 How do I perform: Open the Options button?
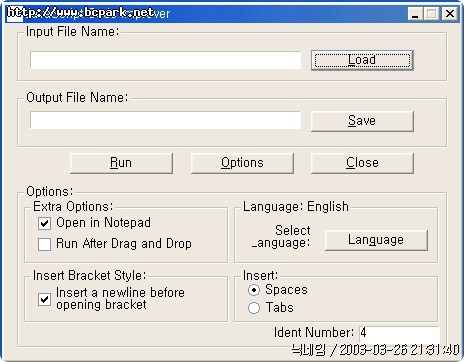(x=242, y=163)
